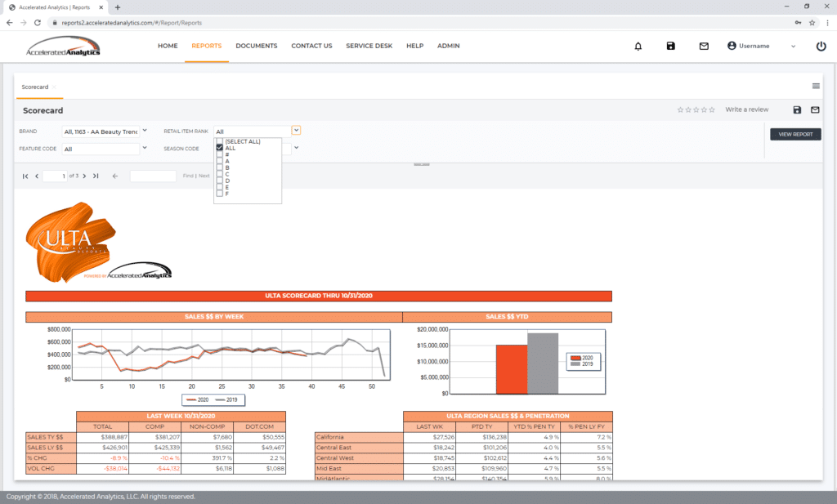
Task: Switch to the REPORTS menu item
Action: tap(206, 46)
